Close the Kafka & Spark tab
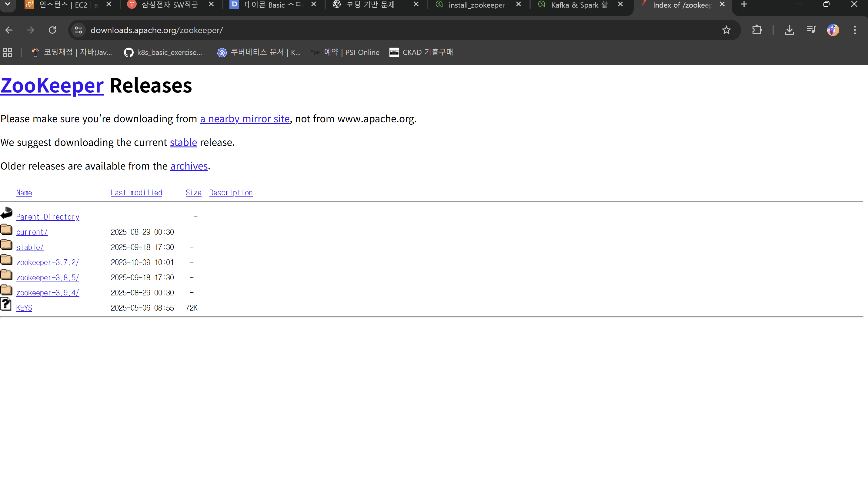This screenshot has height=488, width=868. tap(620, 4)
